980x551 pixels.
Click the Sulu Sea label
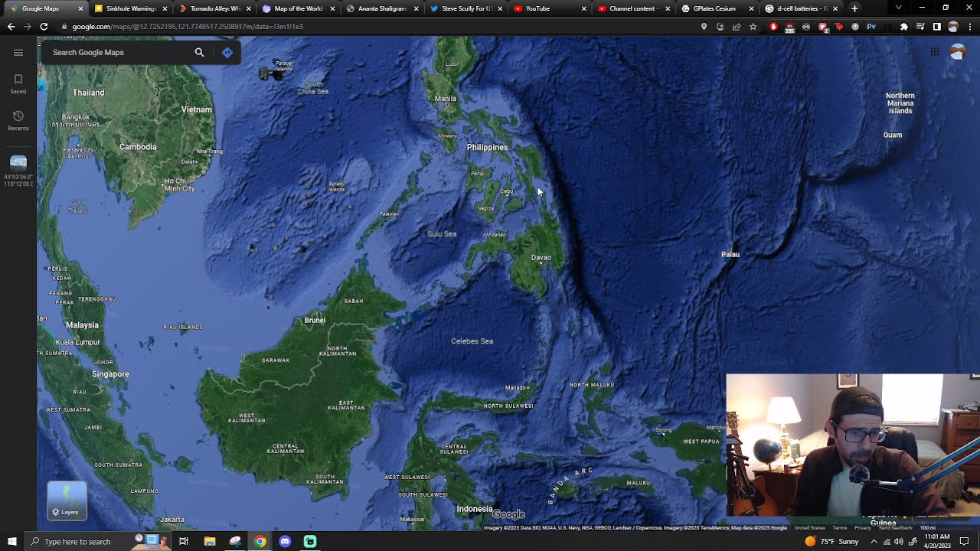coord(442,234)
